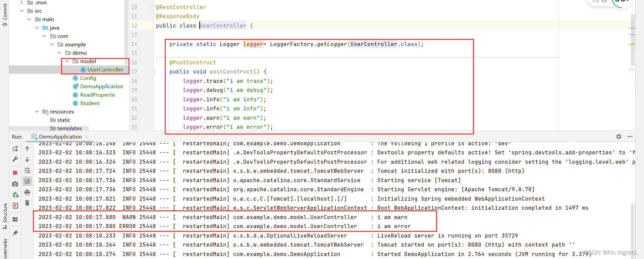This screenshot has height=259, width=644.
Task: Pin the Run tab
Action: (15, 233)
